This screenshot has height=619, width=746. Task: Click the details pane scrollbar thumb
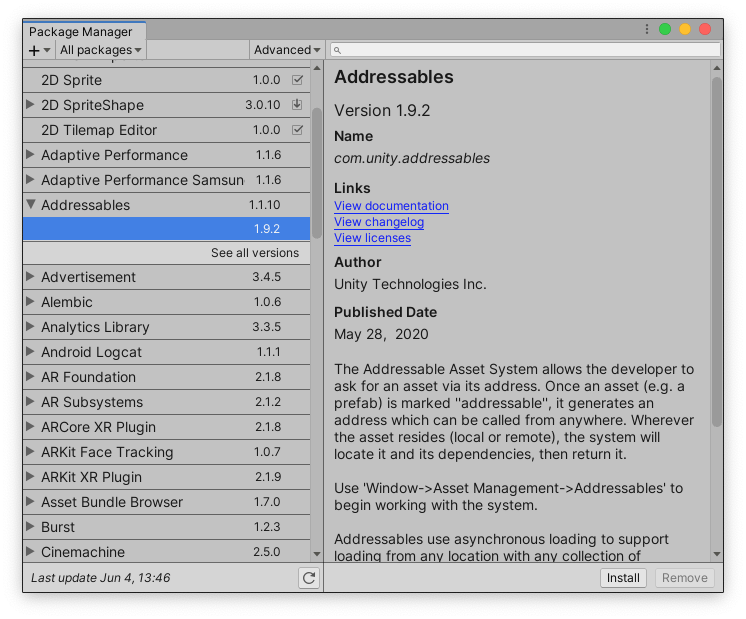pyautogui.click(x=717, y=252)
